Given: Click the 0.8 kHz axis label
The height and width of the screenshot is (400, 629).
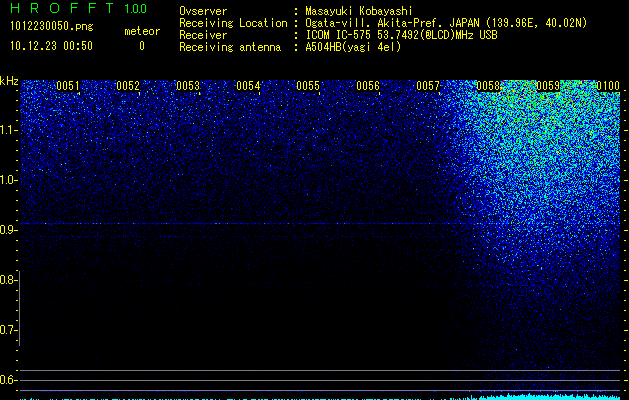Looking at the screenshot, I should click(8, 280).
